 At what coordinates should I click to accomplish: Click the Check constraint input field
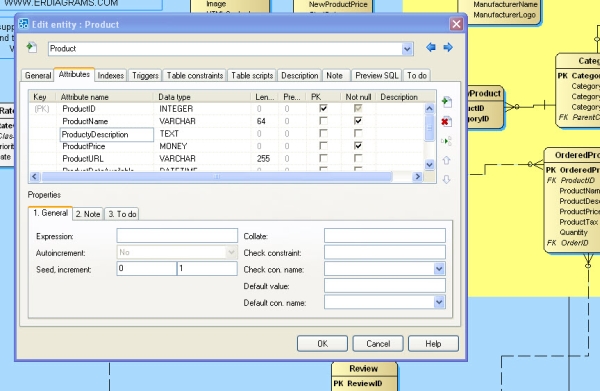point(385,252)
